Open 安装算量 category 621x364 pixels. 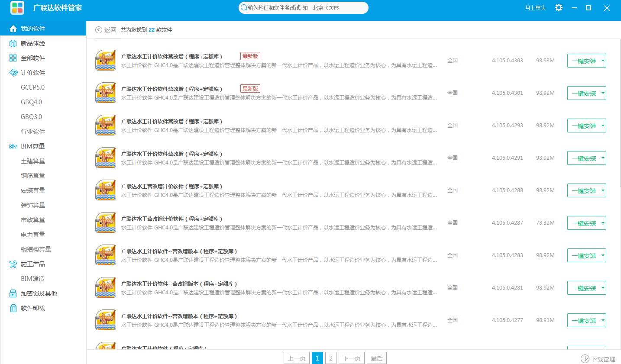point(33,190)
